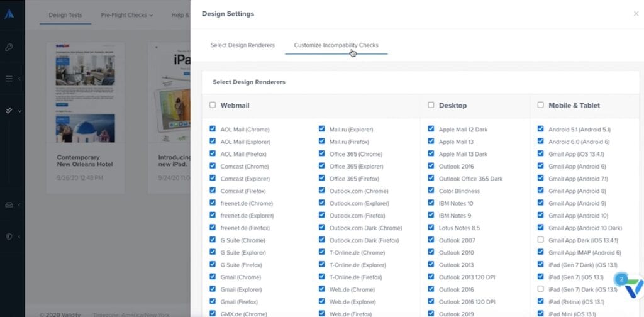Uncheck Android 5.1 (Android 5.1)

coord(540,128)
